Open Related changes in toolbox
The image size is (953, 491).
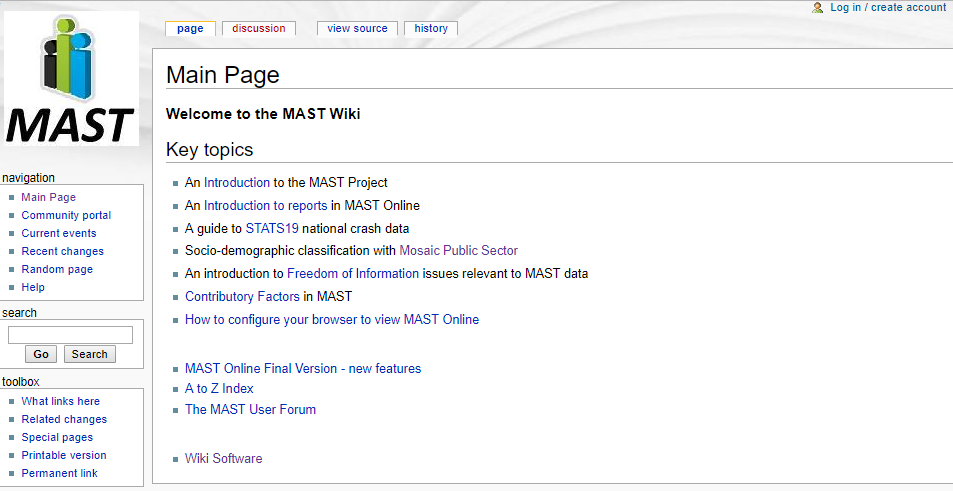[64, 419]
